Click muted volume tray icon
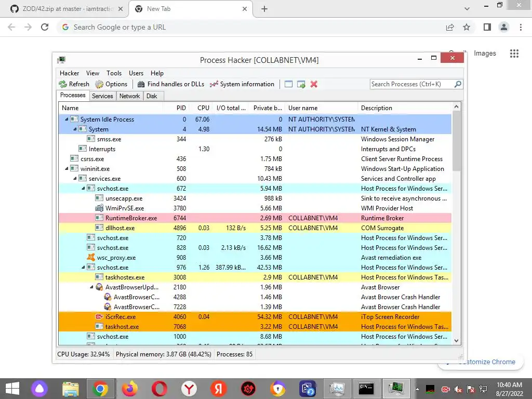 (x=458, y=389)
